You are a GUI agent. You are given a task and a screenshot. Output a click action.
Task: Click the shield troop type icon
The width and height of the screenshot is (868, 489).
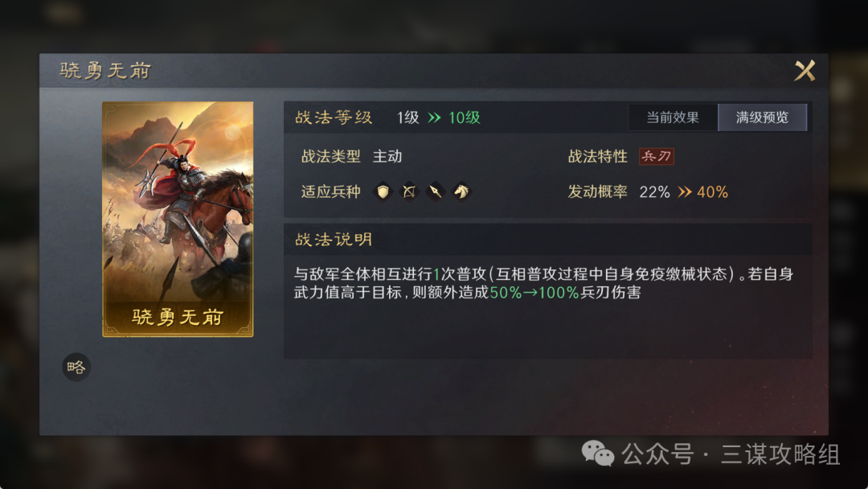(383, 191)
